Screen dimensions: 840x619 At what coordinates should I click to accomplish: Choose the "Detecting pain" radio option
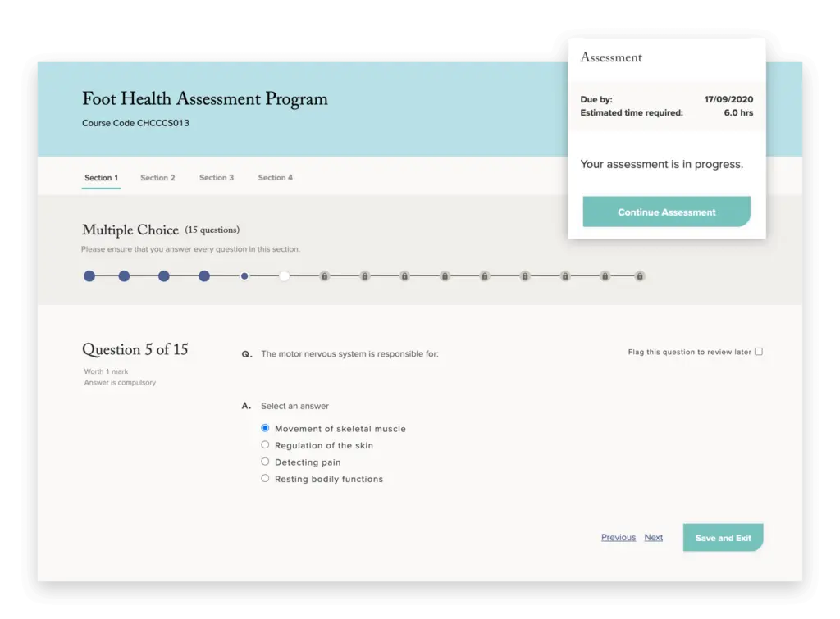pyautogui.click(x=265, y=462)
